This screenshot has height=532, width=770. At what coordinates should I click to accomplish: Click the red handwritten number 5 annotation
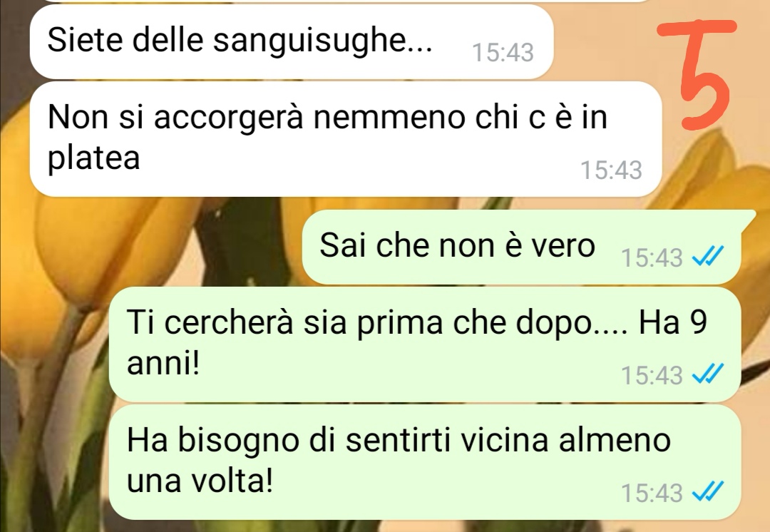pyautogui.click(x=698, y=73)
